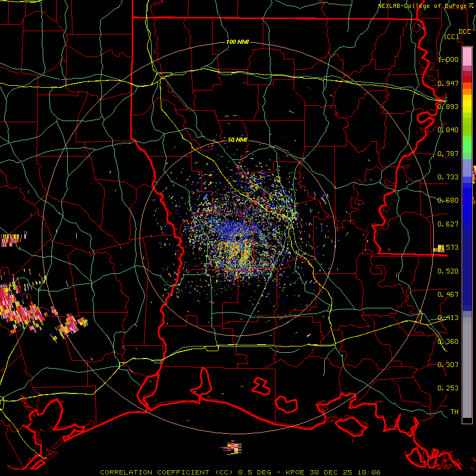Click the 0.307 scale value

(448, 365)
